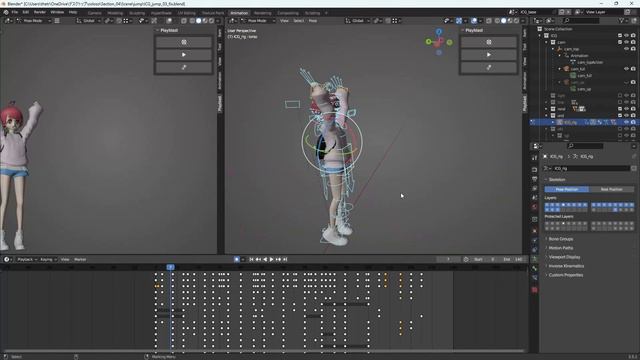Open Pose menu in User Perspective viewport header
Viewport: 640px width, 360px height.
(313, 21)
